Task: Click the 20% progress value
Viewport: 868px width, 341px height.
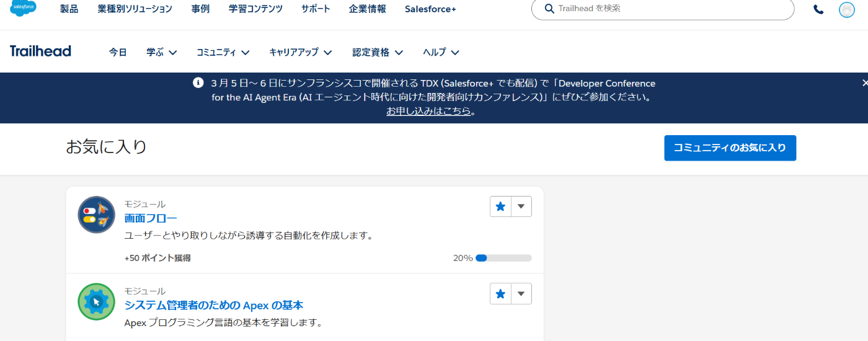Action: (463, 258)
